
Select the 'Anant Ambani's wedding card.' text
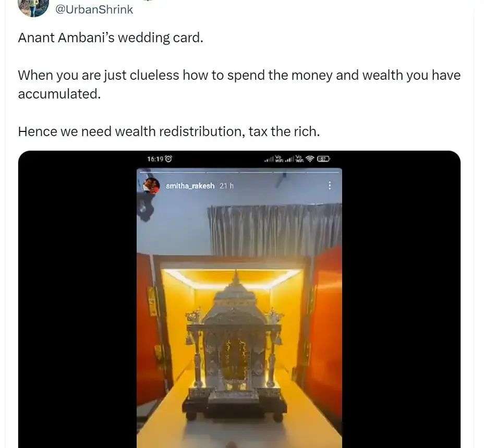pos(111,38)
